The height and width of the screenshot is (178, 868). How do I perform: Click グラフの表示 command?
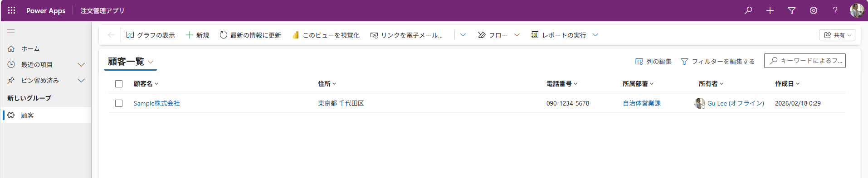pyautogui.click(x=151, y=35)
